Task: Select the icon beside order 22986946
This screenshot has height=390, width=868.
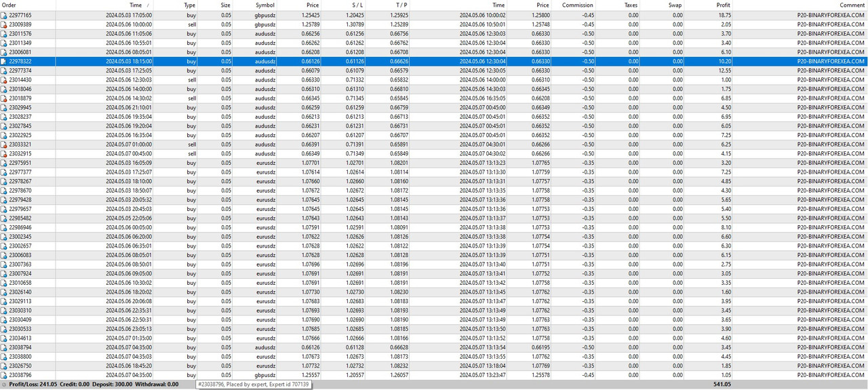Action: coord(4,227)
